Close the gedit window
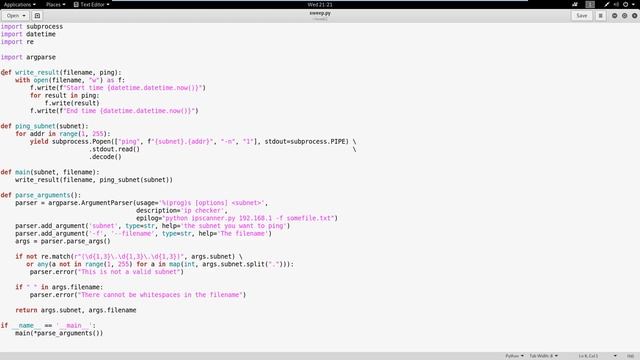640x360 pixels. click(x=634, y=16)
